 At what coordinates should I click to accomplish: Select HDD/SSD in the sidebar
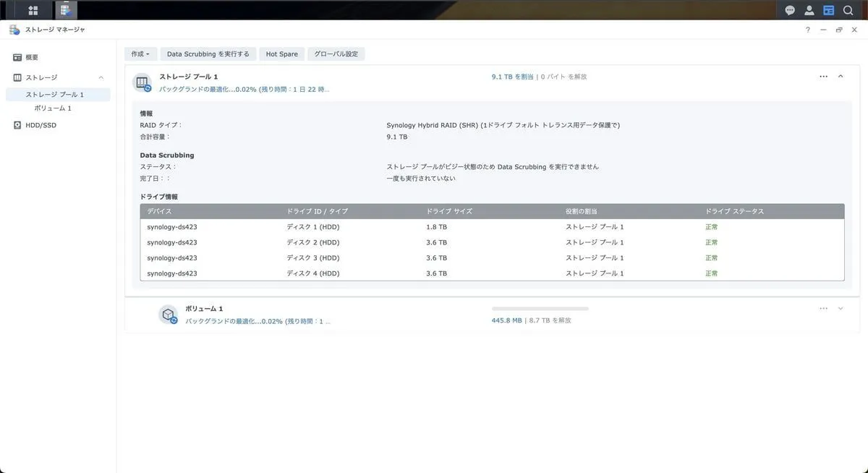[40, 125]
